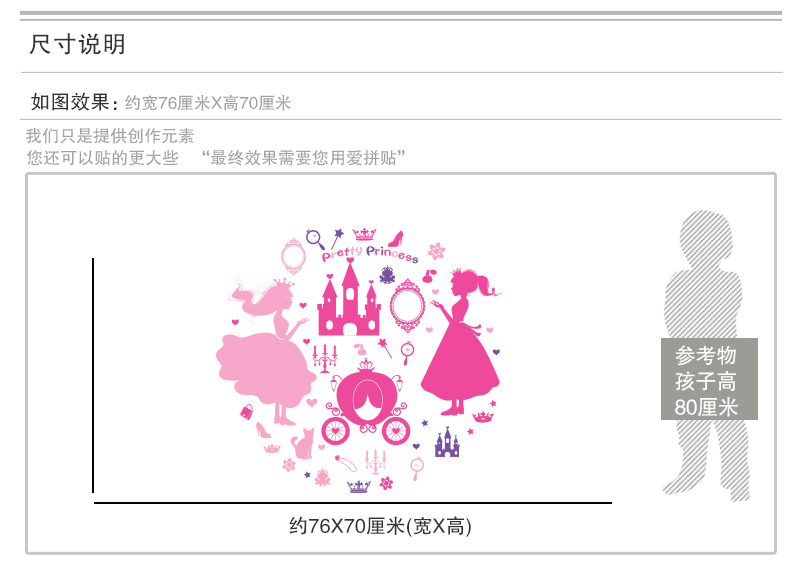Click the dark pink ponytail princess
Viewport: 790px width, 568px height.
pyautogui.click(x=460, y=341)
